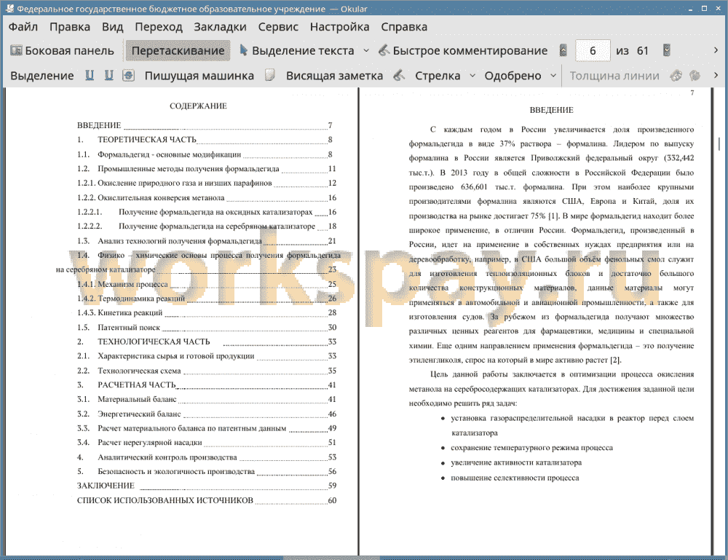Click the Толщина линии line width control
728x560 pixels.
[x=614, y=76]
